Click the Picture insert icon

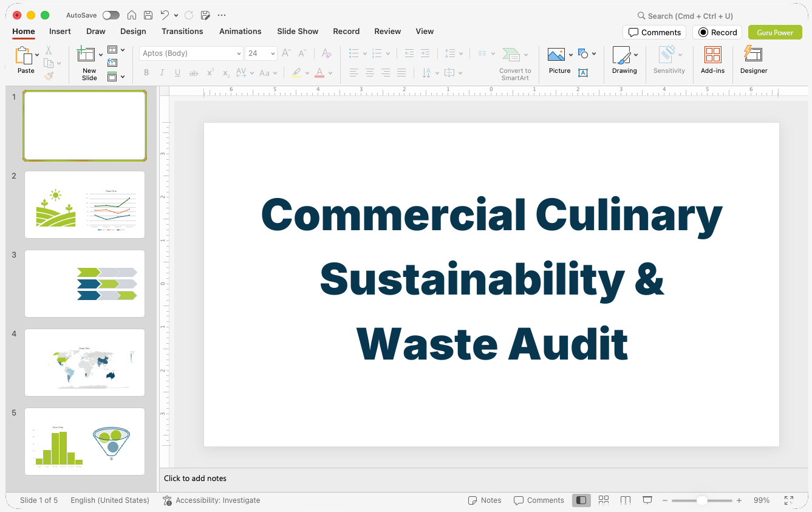pos(556,55)
